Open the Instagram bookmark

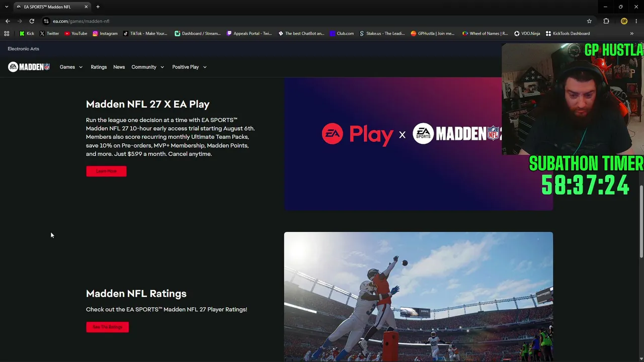point(105,34)
